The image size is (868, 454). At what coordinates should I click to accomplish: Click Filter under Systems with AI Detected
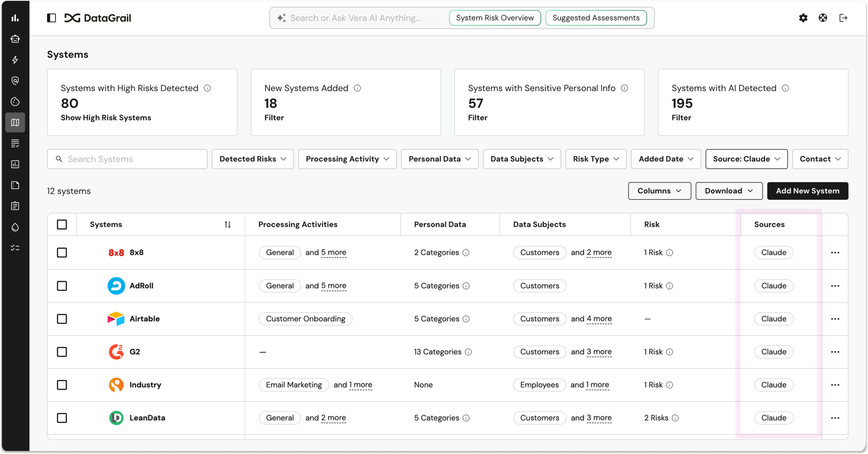pos(681,118)
